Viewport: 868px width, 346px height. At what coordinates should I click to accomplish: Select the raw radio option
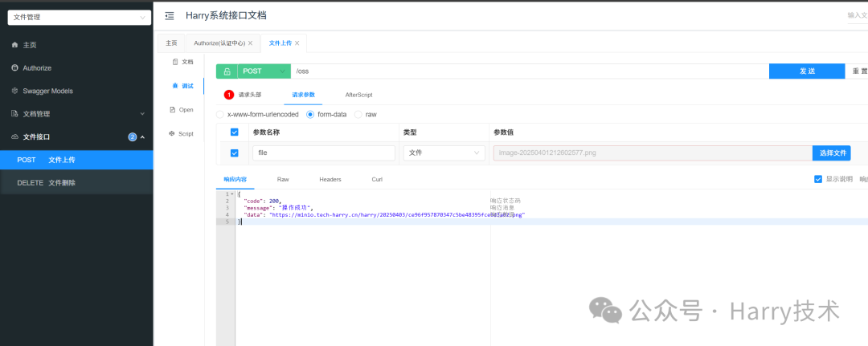coord(358,115)
